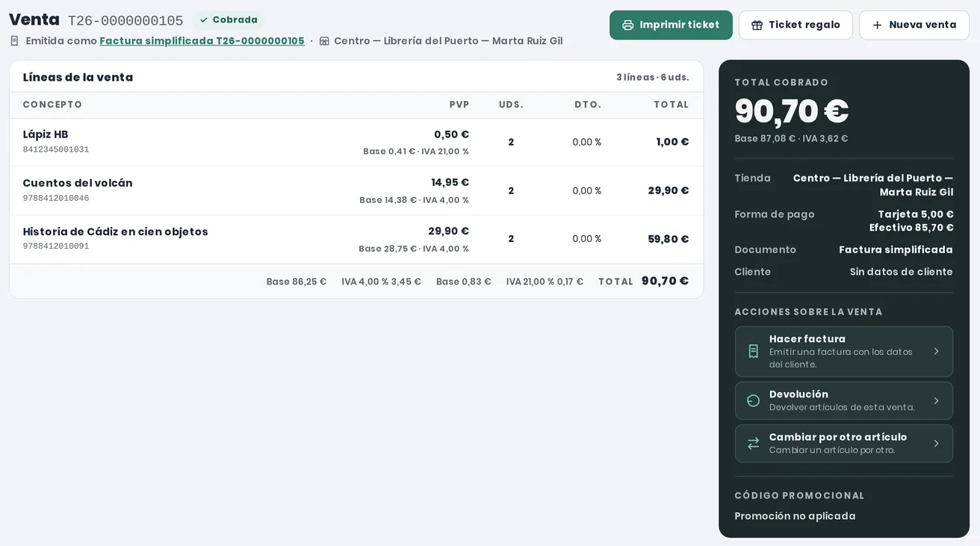The width and height of the screenshot is (980, 546).
Task: Click the CONCEPTO column header
Action: click(x=52, y=105)
